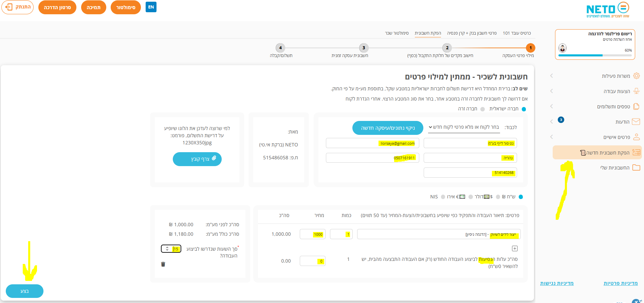
Task: Open the מדיניות נגישות link
Action: pyautogui.click(x=557, y=283)
